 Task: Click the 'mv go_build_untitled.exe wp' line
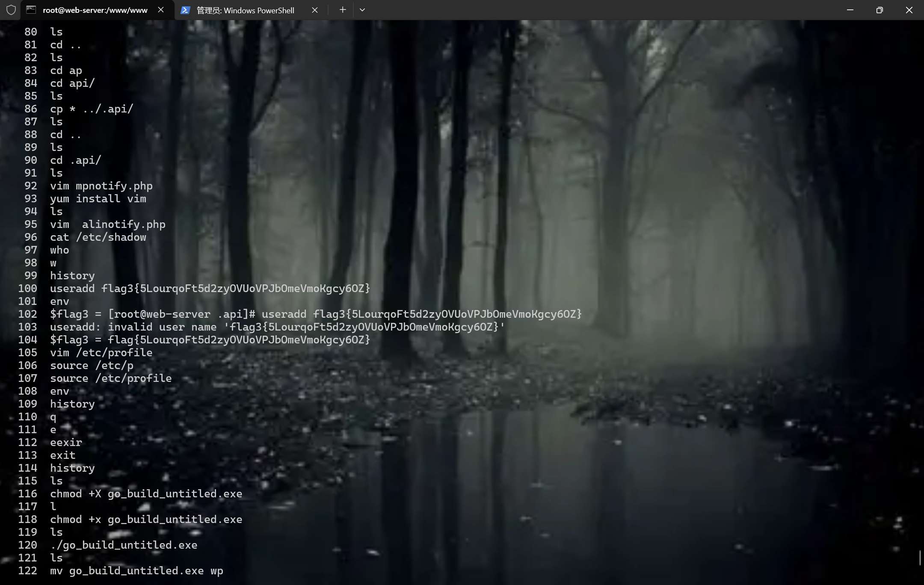(136, 571)
